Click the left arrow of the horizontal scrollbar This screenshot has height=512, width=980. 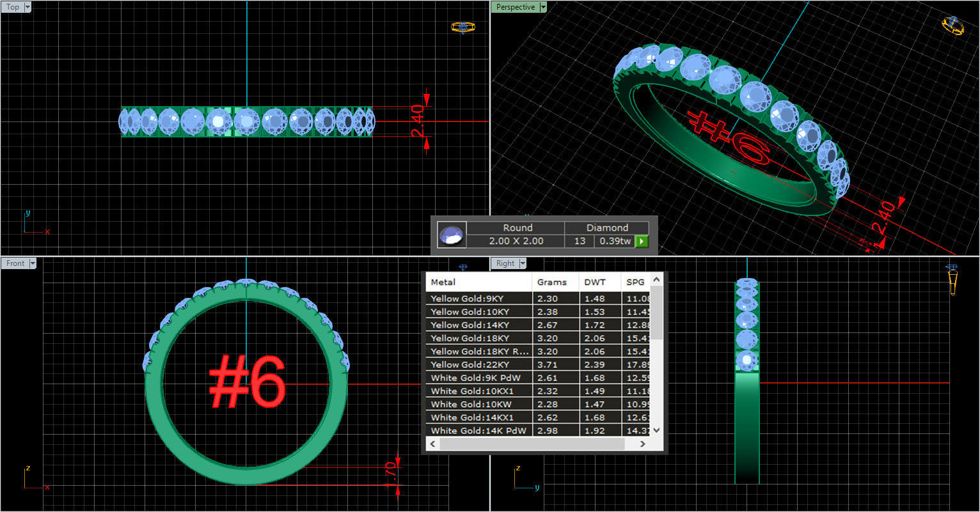[432, 444]
